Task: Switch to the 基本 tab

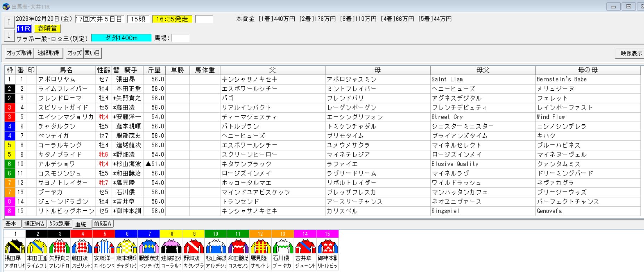Action: [x=11, y=224]
